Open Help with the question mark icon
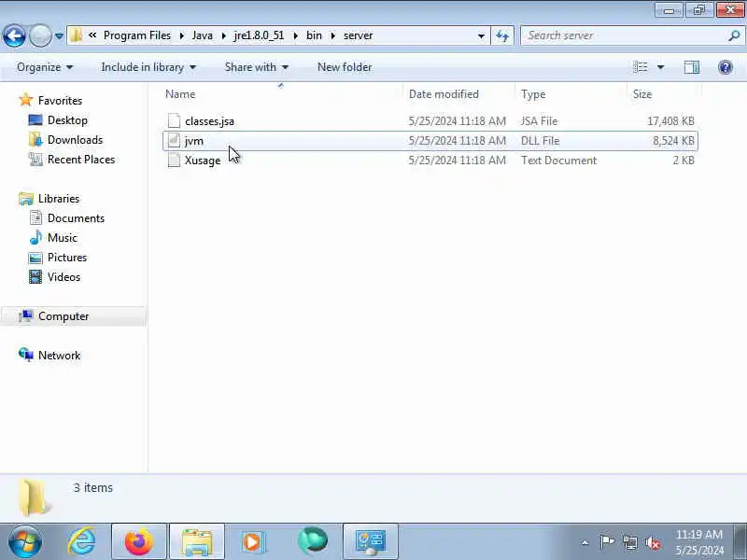This screenshot has width=747, height=560. pos(726,67)
